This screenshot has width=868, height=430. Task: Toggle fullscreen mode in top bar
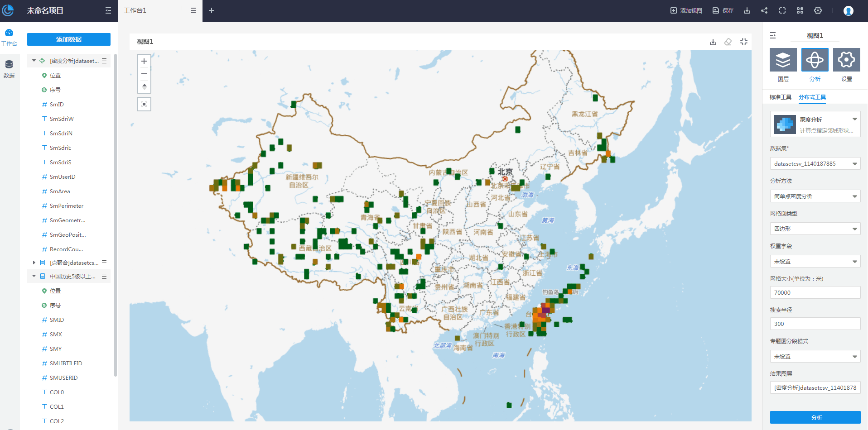[x=782, y=10]
